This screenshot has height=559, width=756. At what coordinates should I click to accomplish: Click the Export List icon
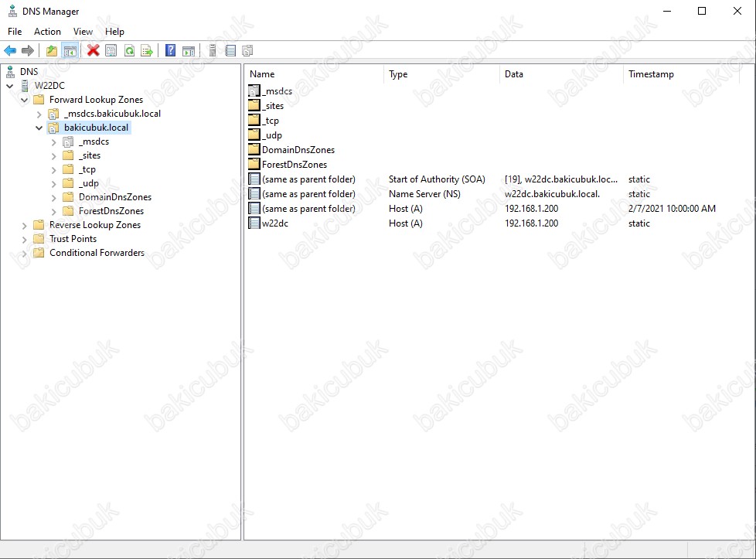147,51
